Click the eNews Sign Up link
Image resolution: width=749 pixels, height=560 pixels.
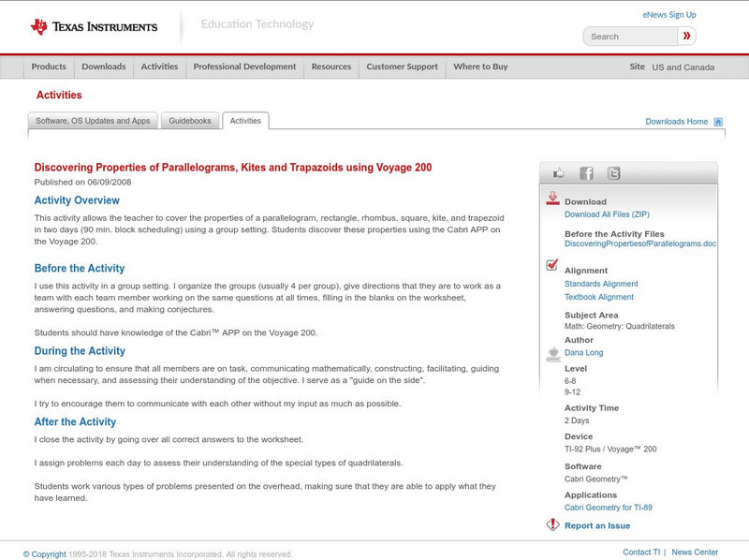669,15
